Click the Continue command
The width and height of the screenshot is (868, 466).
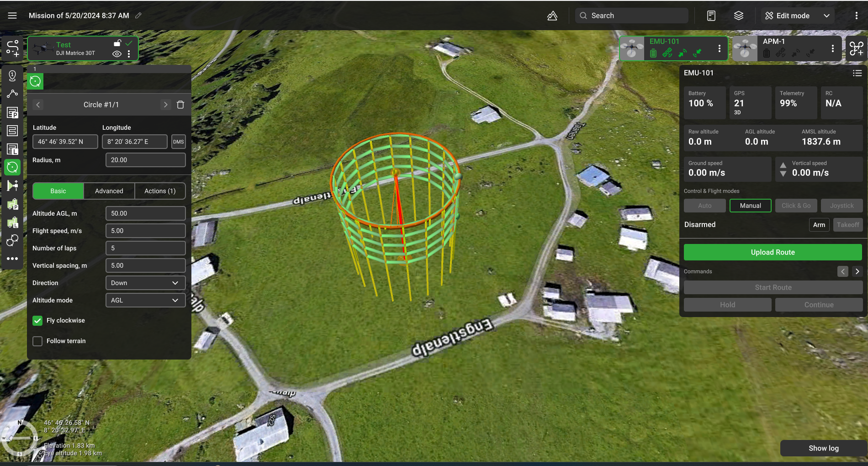[819, 305]
